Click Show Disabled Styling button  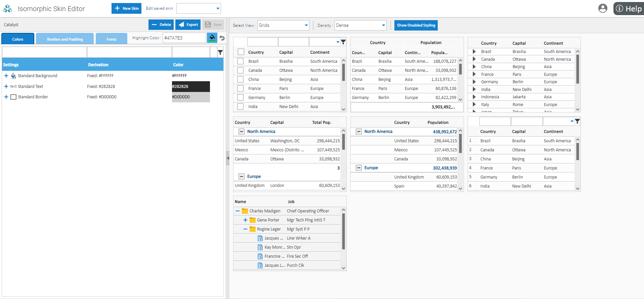416,26
